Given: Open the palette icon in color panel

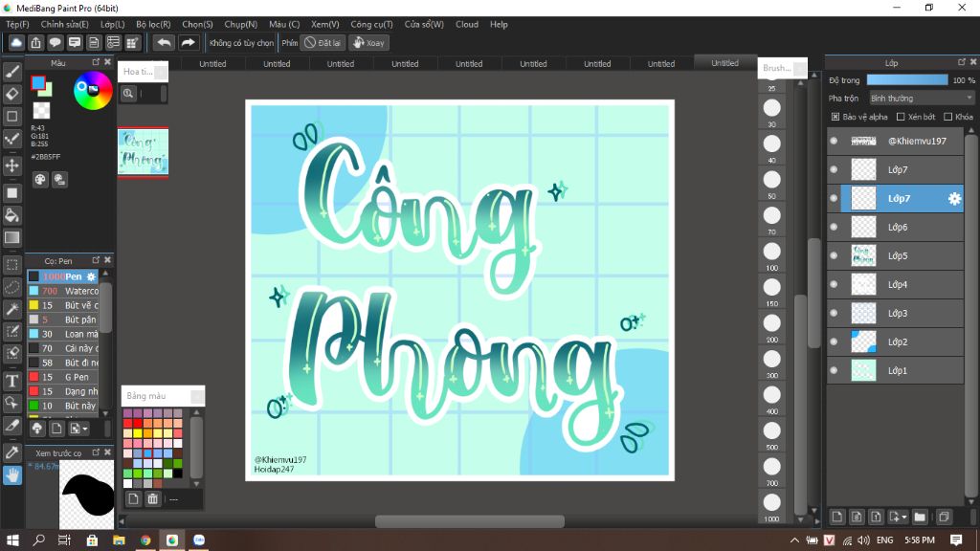Looking at the screenshot, I should pos(40,180).
